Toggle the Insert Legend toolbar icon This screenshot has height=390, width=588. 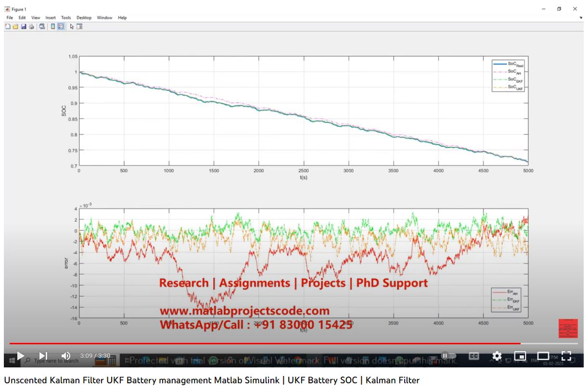click(61, 26)
